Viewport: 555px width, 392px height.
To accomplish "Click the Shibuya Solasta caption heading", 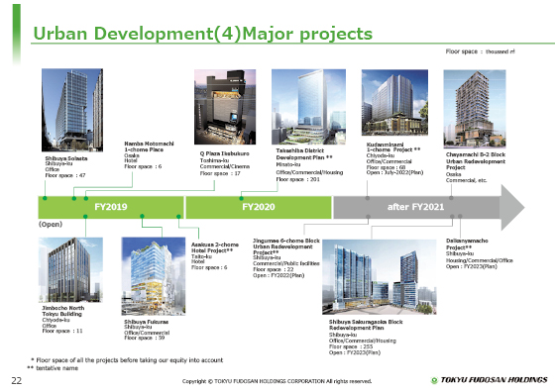I will pyautogui.click(x=66, y=158).
